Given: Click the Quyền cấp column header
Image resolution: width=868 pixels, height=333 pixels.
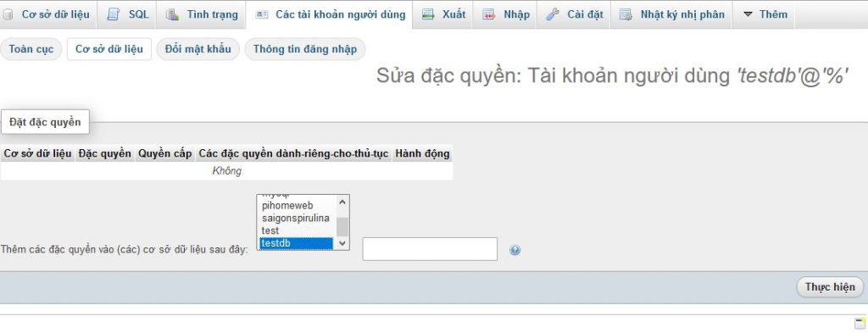Looking at the screenshot, I should tap(165, 153).
